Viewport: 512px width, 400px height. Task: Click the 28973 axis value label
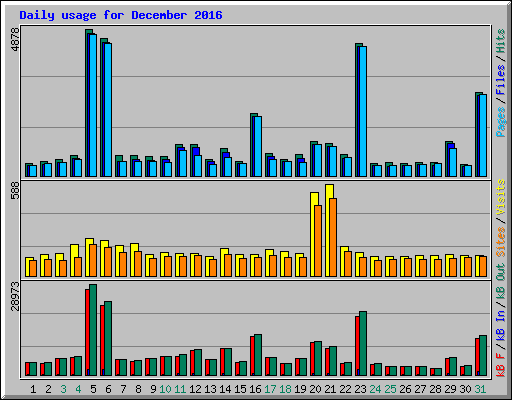[x=15, y=296]
